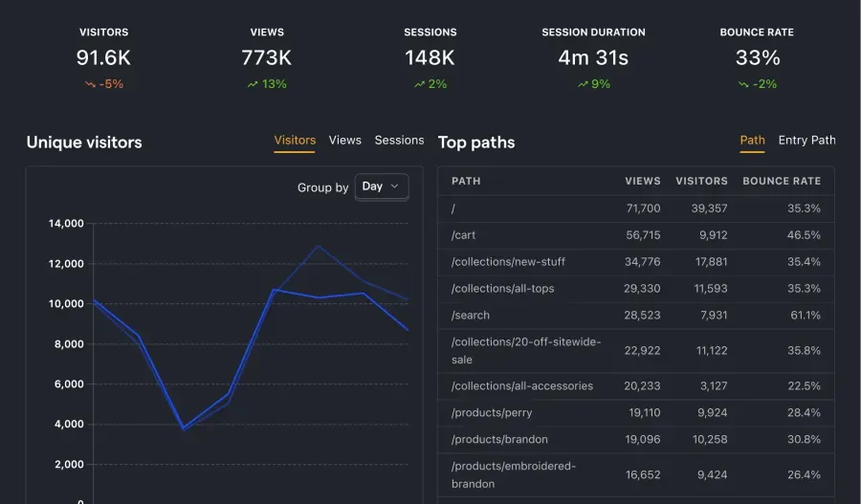Image resolution: width=861 pixels, height=504 pixels.
Task: Click the 46.5% bounce rate cell
Action: [804, 235]
